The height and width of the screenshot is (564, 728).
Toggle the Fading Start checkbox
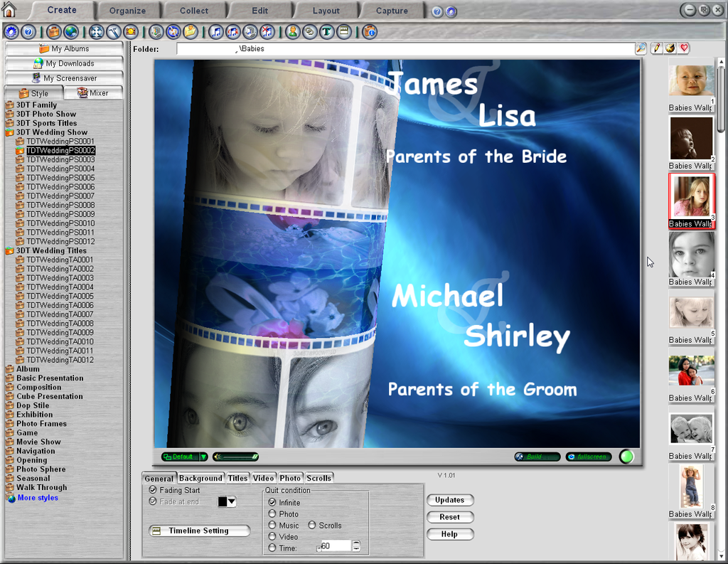tap(153, 490)
